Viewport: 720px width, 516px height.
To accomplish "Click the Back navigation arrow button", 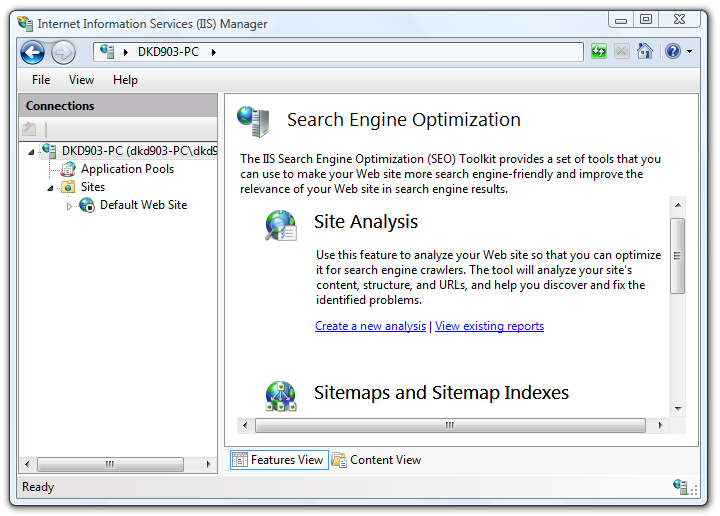I will coord(32,52).
